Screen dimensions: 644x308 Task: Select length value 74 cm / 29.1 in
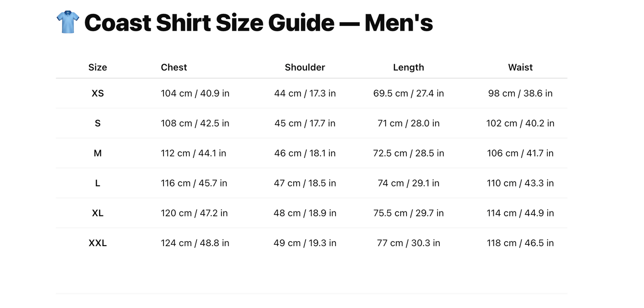[408, 183]
